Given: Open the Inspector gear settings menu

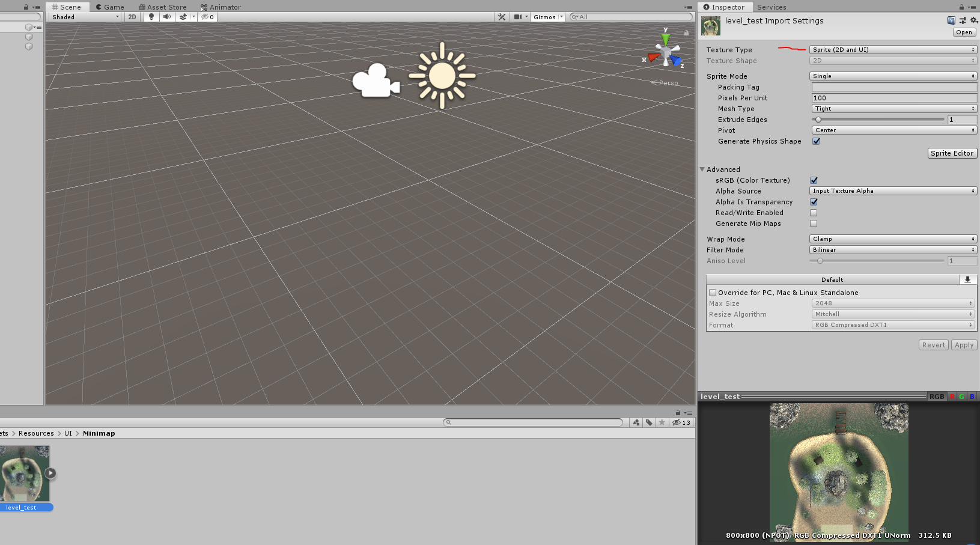Looking at the screenshot, I should (974, 20).
